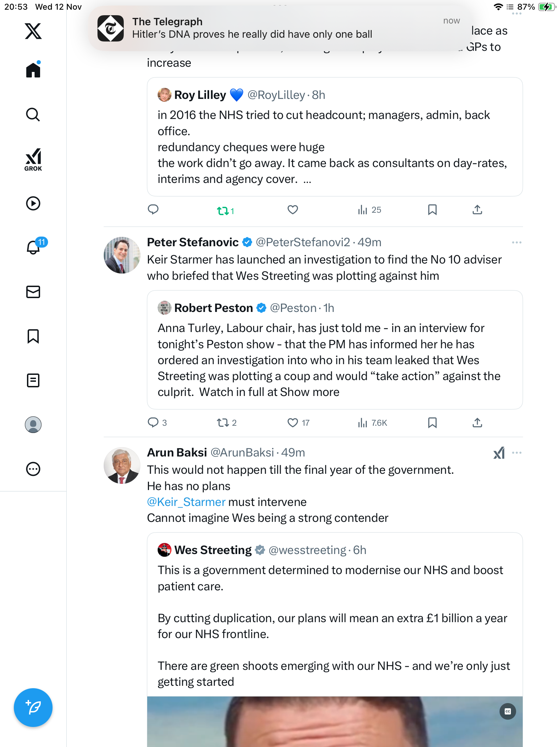Viewport: 560px width, 747px height.
Task: Click Grok icon on Arun Baksi's post
Action: coord(499,453)
